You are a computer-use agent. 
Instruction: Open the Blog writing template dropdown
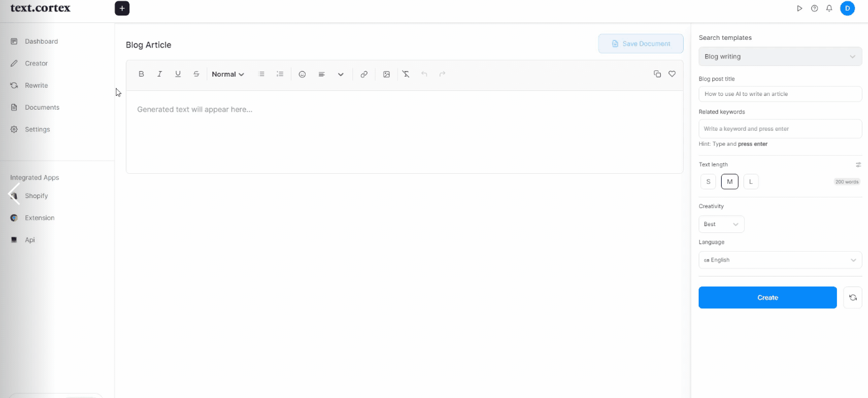coord(780,57)
